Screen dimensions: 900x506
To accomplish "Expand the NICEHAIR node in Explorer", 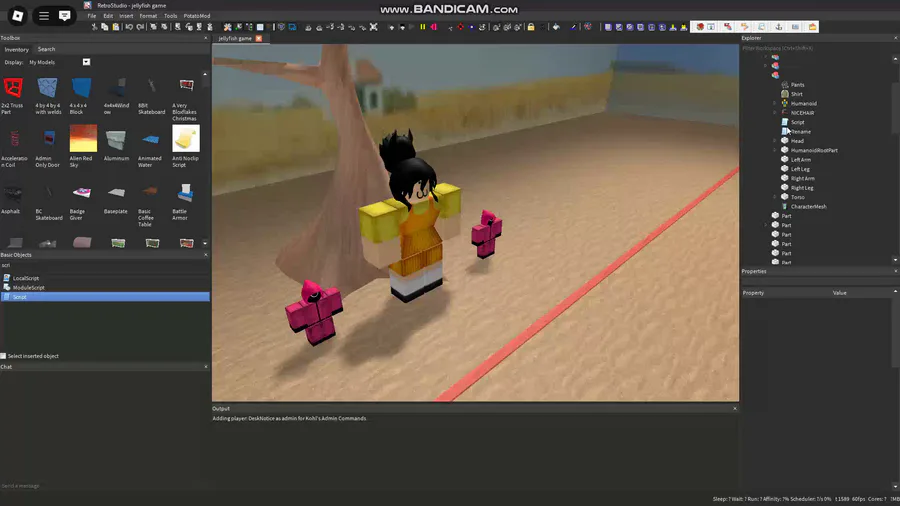I will [774, 112].
